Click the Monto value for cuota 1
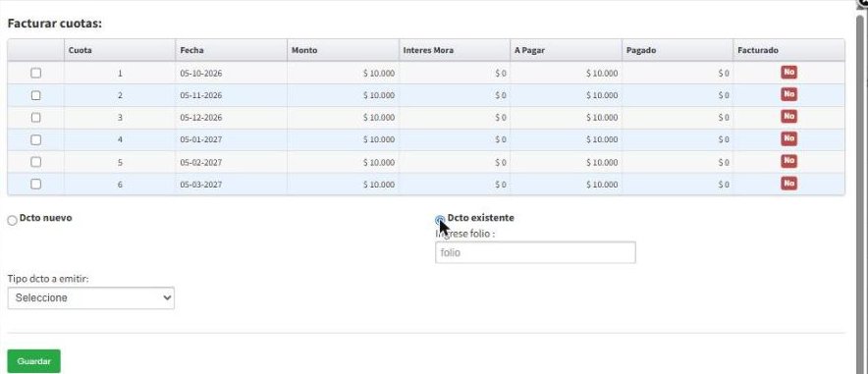The image size is (868, 374). 379,73
